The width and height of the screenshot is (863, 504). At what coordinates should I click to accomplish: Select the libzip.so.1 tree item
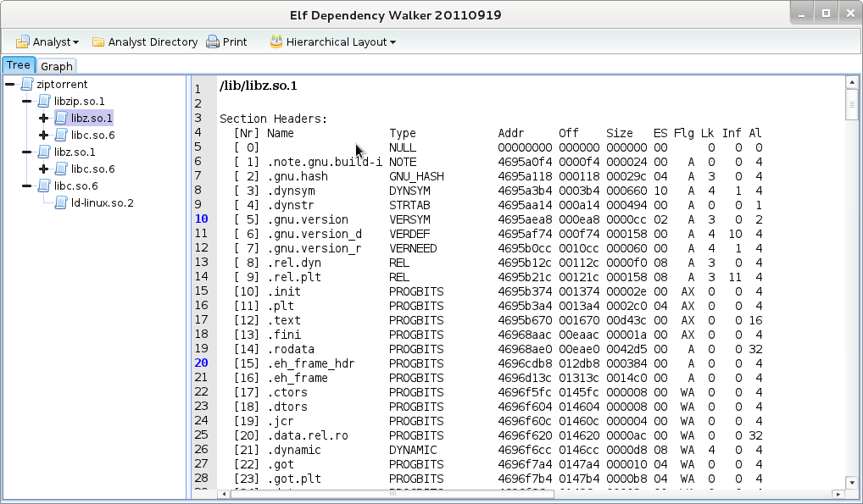pyautogui.click(x=79, y=102)
